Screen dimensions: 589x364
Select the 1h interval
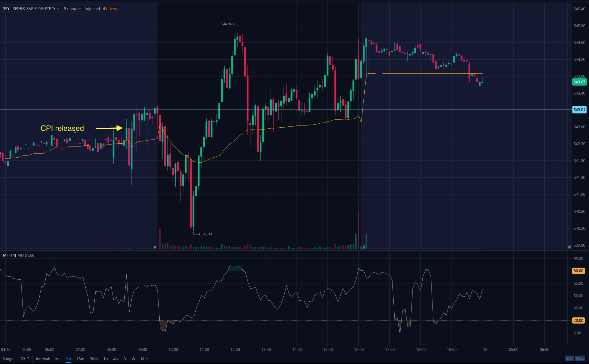point(106,359)
